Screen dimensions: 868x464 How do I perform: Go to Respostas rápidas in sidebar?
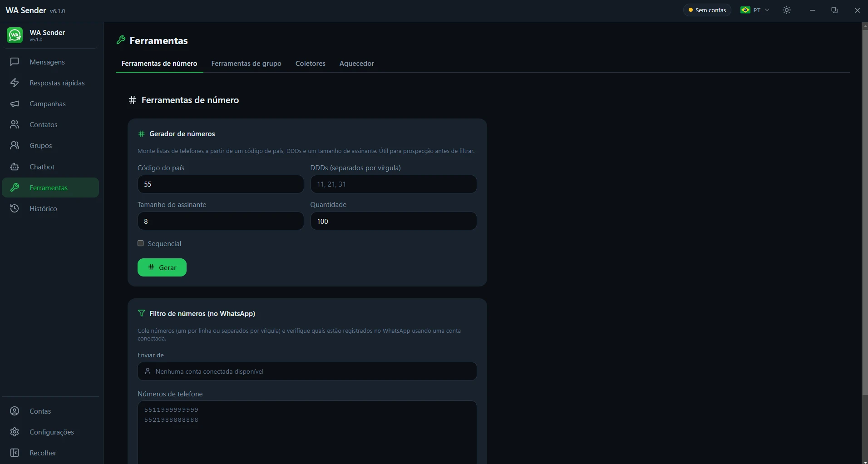[50, 83]
